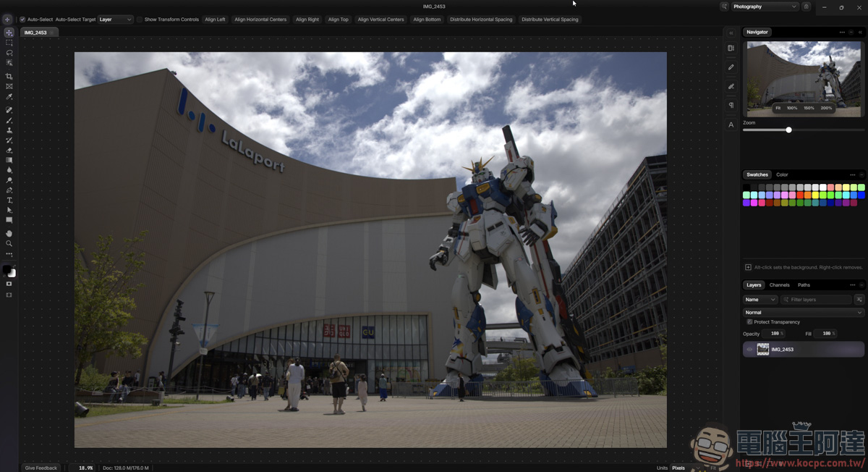This screenshot has width=868, height=472.
Task: Select the Crop tool
Action: (x=9, y=76)
